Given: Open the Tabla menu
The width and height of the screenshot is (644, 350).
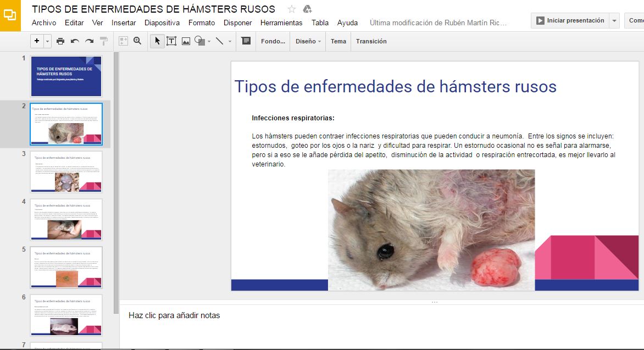Looking at the screenshot, I should pos(320,23).
